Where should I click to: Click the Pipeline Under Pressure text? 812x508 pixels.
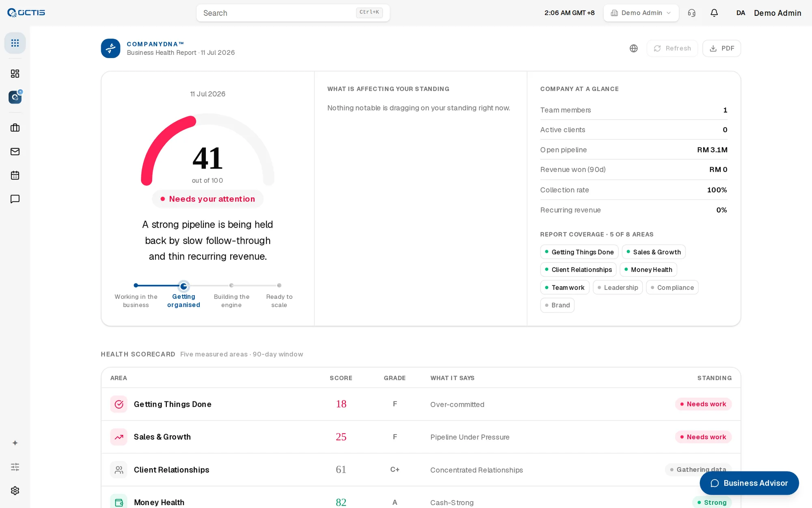(x=470, y=437)
